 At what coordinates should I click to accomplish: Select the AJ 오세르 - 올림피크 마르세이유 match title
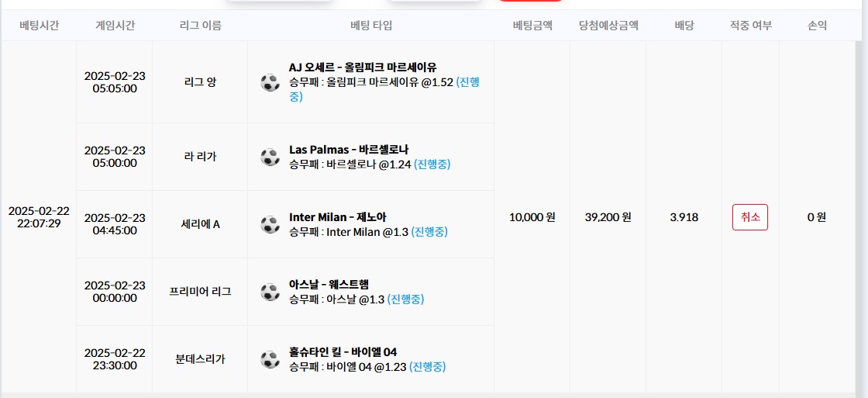(363, 67)
